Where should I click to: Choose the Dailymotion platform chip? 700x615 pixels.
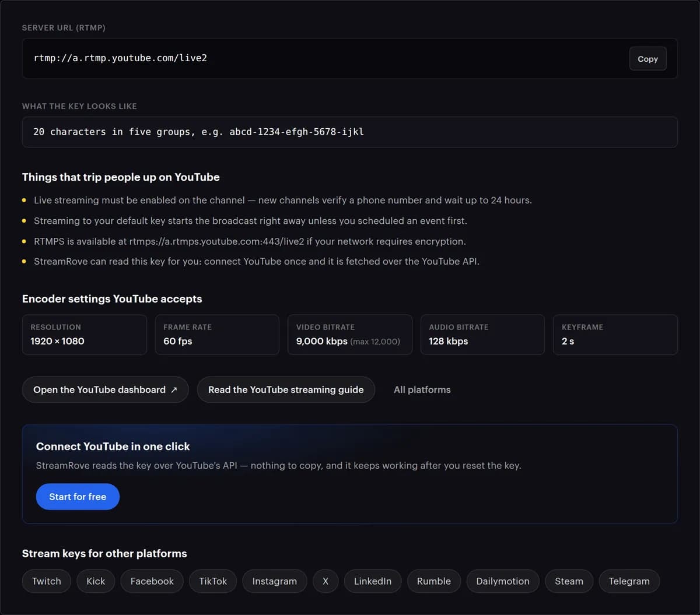coord(503,581)
